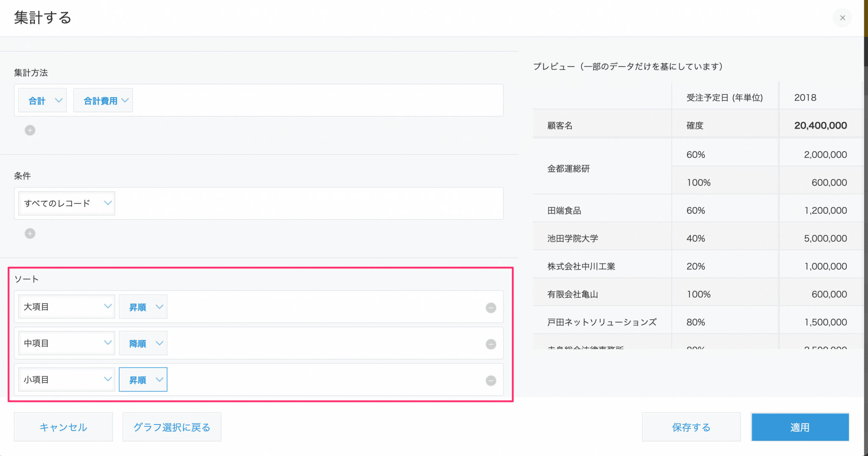Screen dimensions: 868x456
Task: Select 田端食品 in the preview table
Action: [564, 211]
